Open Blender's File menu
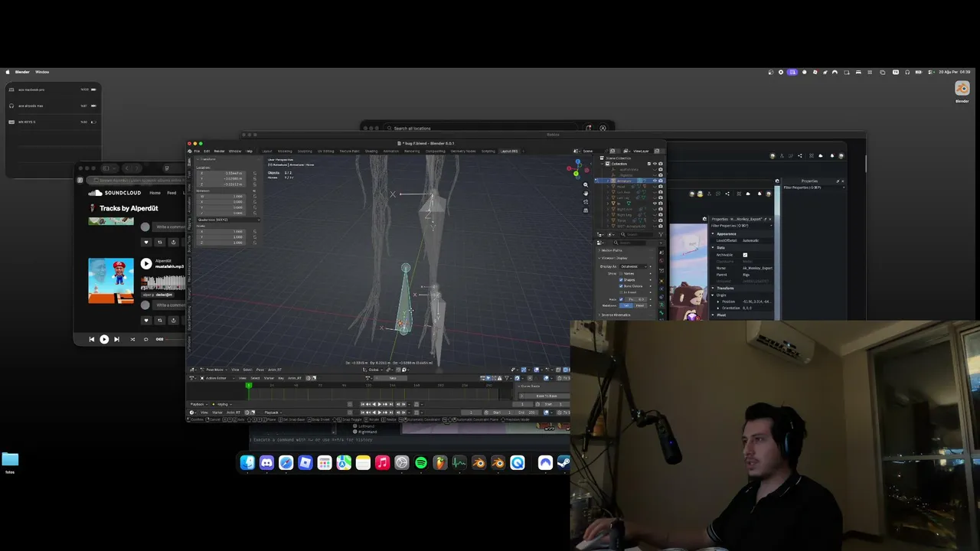This screenshot has width=980, height=551. [197, 151]
